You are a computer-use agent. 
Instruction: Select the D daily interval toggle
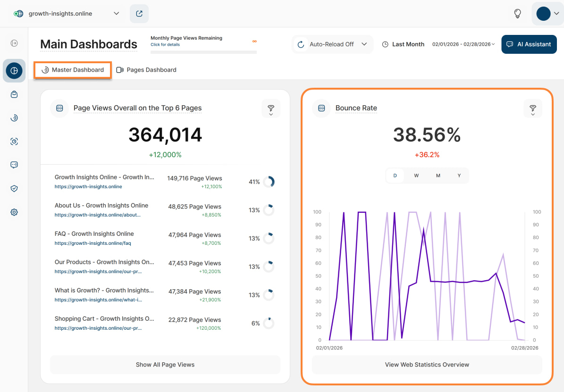(x=395, y=175)
